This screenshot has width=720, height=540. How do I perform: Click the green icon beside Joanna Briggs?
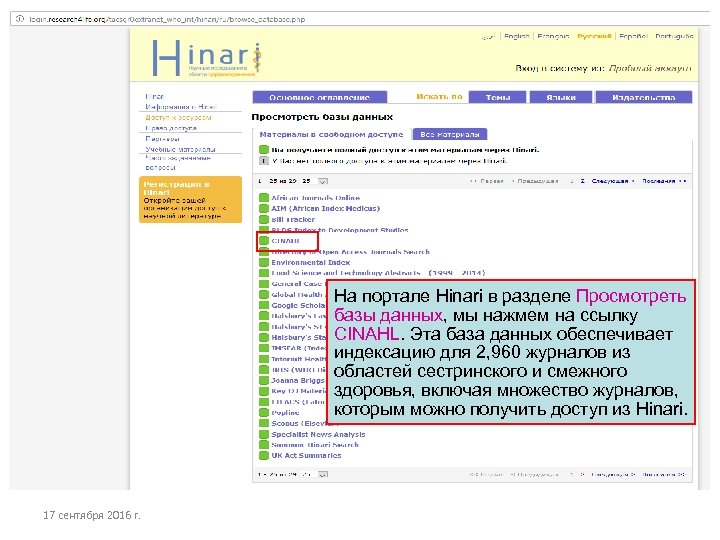[264, 381]
